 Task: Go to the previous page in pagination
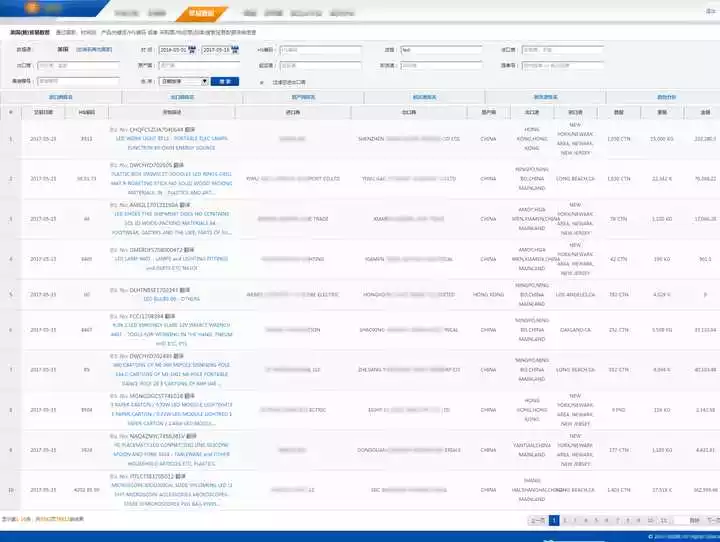click(538, 520)
